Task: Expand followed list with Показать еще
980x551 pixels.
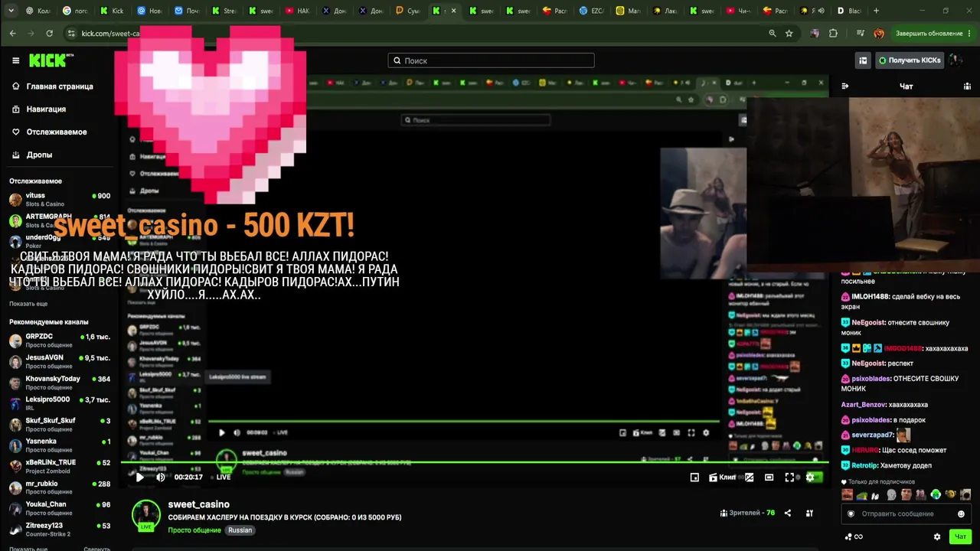Action: tap(28, 304)
